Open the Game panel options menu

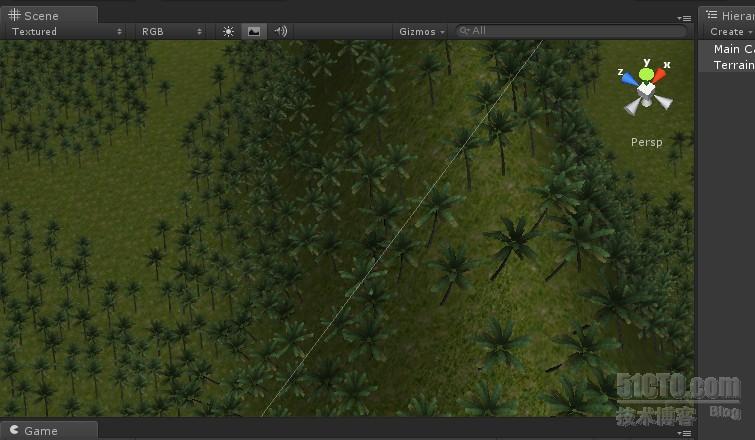click(x=684, y=433)
